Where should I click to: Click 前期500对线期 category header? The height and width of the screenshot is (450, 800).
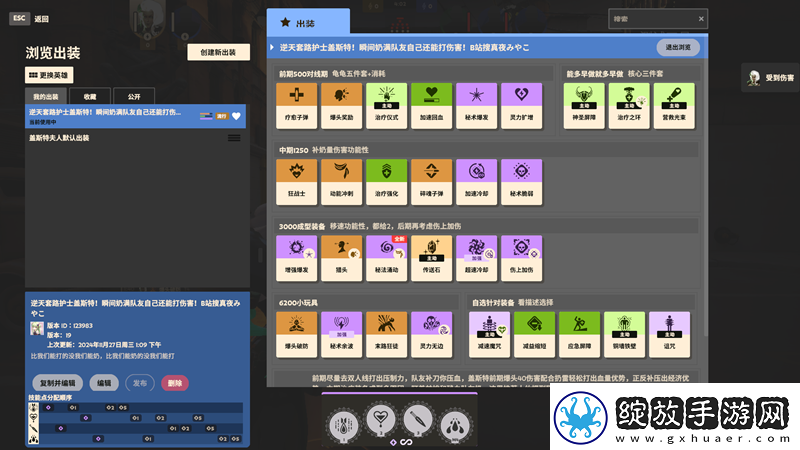[x=413, y=73]
